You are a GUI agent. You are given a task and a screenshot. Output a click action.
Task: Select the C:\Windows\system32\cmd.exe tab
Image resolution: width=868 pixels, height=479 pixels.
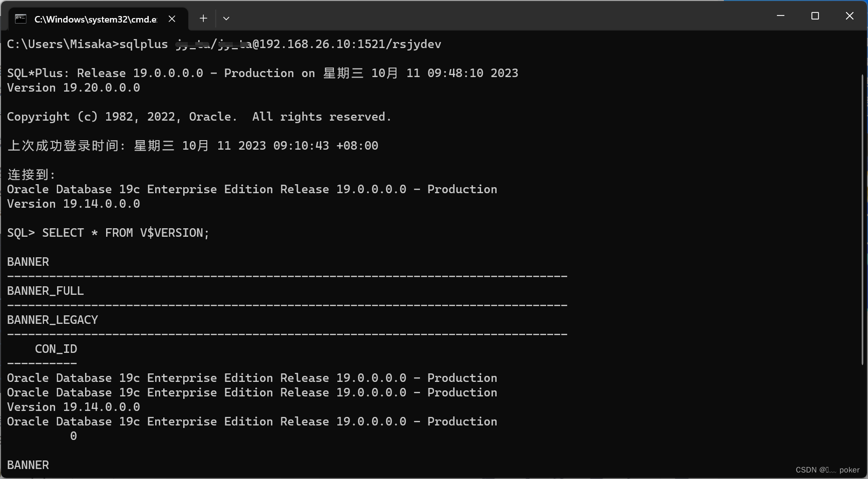pos(98,19)
